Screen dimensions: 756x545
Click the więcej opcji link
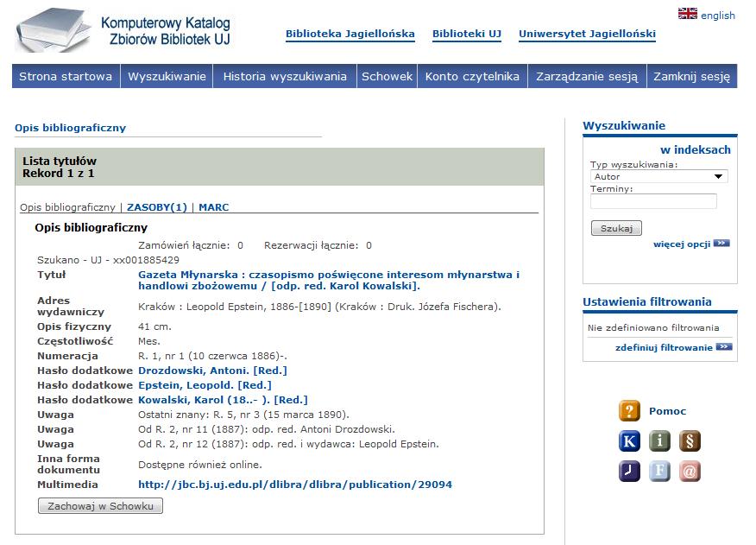click(682, 244)
